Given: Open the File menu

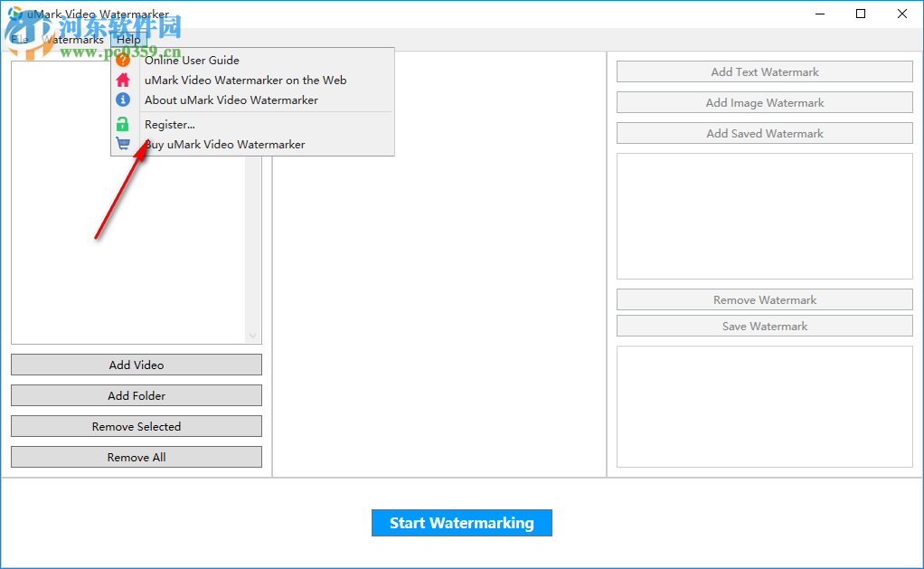Looking at the screenshot, I should [18, 39].
